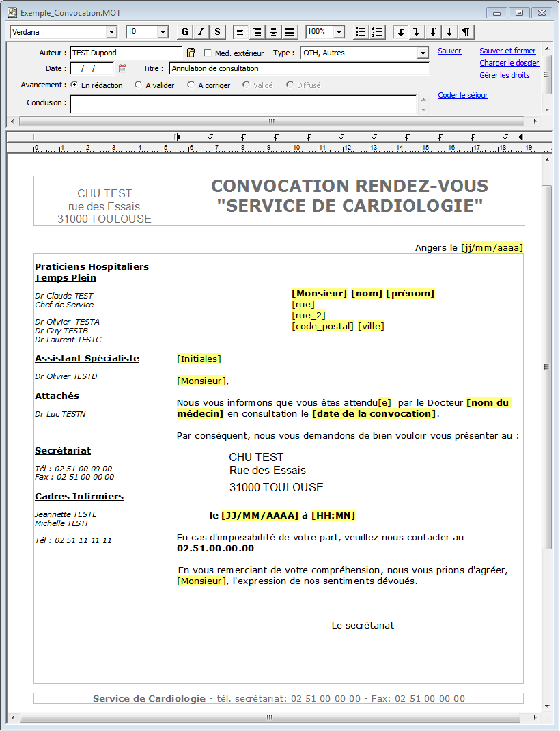Open the Gérer les droits link
The width and height of the screenshot is (560, 731).
coord(505,75)
